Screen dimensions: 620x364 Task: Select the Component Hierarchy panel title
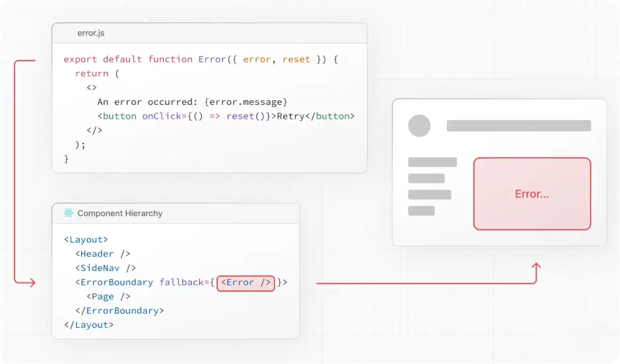tap(120, 213)
